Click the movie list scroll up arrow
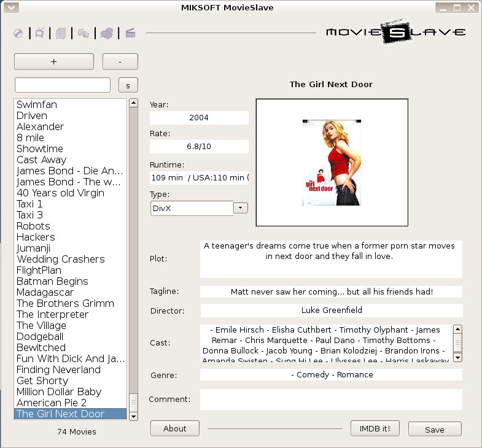 click(133, 102)
